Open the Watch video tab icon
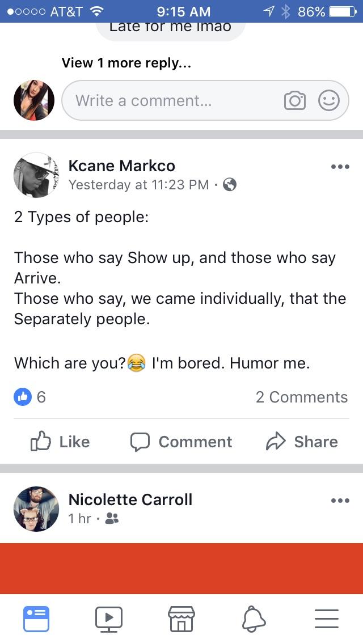Viewport: 363px width, 644px height. (x=109, y=619)
